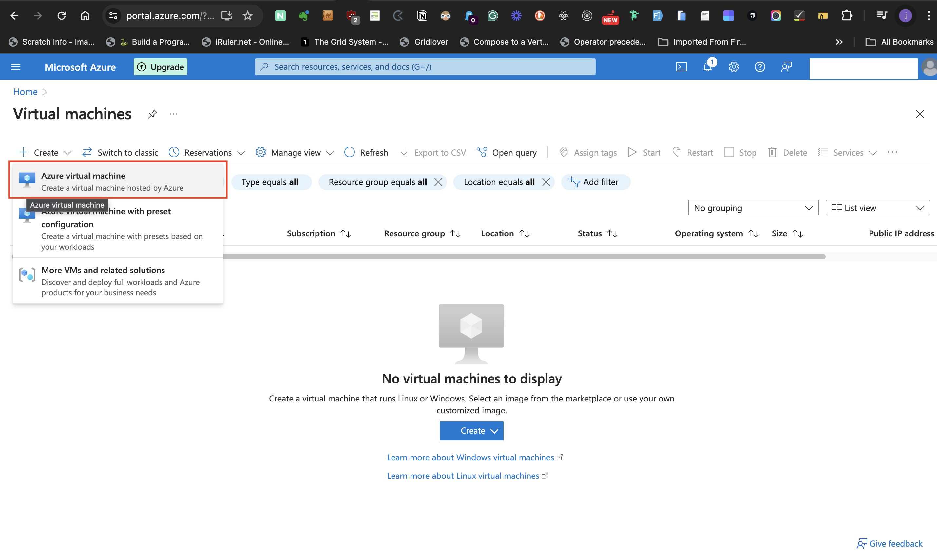This screenshot has height=560, width=937.
Task: Click Switch to classic toggle
Action: [120, 152]
